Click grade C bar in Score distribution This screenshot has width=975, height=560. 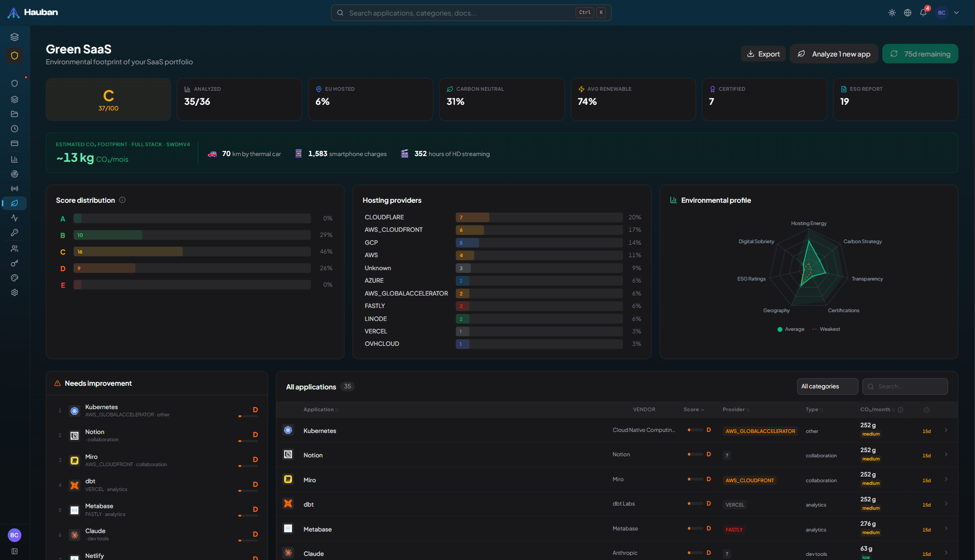click(192, 251)
